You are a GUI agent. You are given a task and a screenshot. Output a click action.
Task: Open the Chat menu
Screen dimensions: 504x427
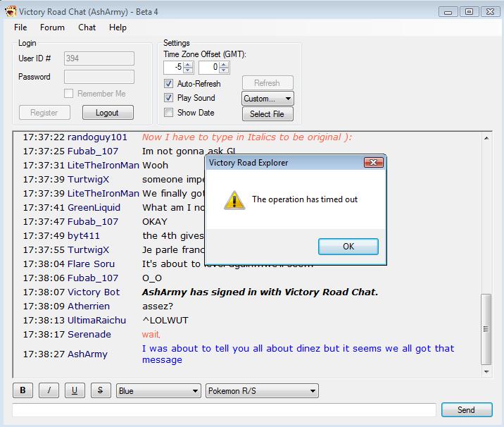click(x=87, y=27)
